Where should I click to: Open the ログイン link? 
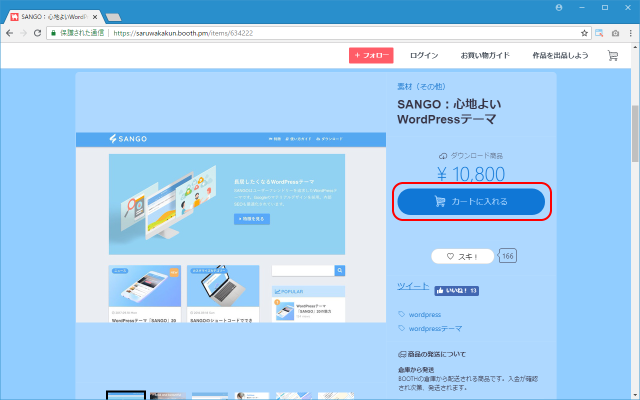coord(424,56)
